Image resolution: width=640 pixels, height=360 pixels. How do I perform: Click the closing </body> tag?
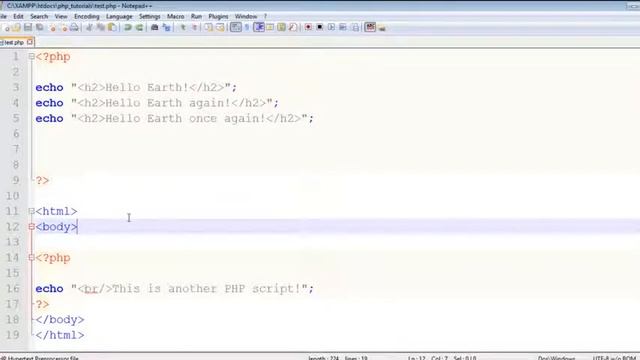coord(60,320)
